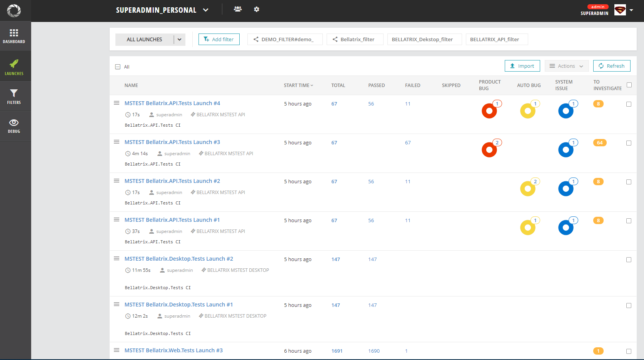Viewport: 644px width, 360px height.
Task: Click To Investigate badge 1 for Web.Tests Launch #3
Action: [598, 351]
